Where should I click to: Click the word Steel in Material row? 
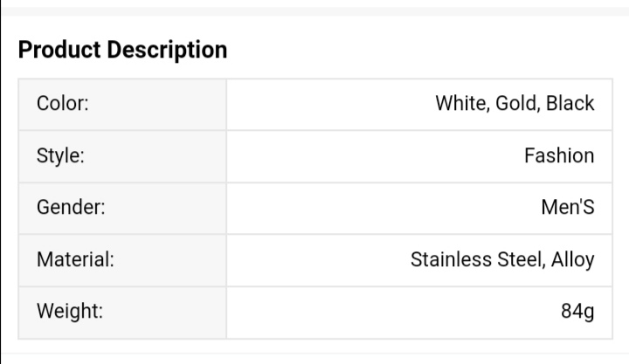pos(520,259)
